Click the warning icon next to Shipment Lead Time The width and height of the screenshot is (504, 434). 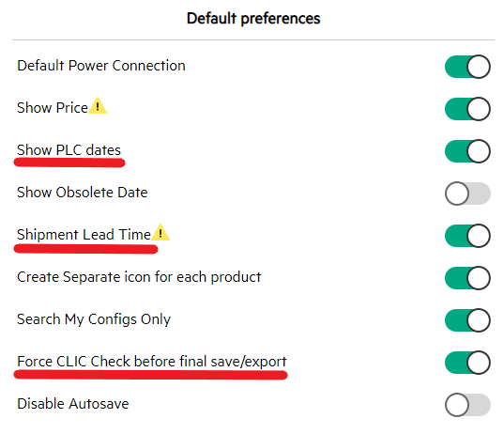160,232
